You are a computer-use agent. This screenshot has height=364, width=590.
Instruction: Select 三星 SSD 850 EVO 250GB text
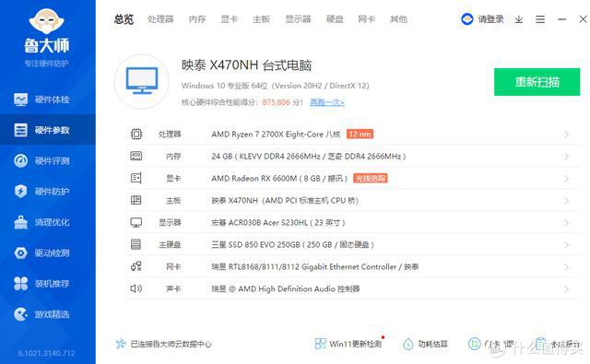coord(292,245)
